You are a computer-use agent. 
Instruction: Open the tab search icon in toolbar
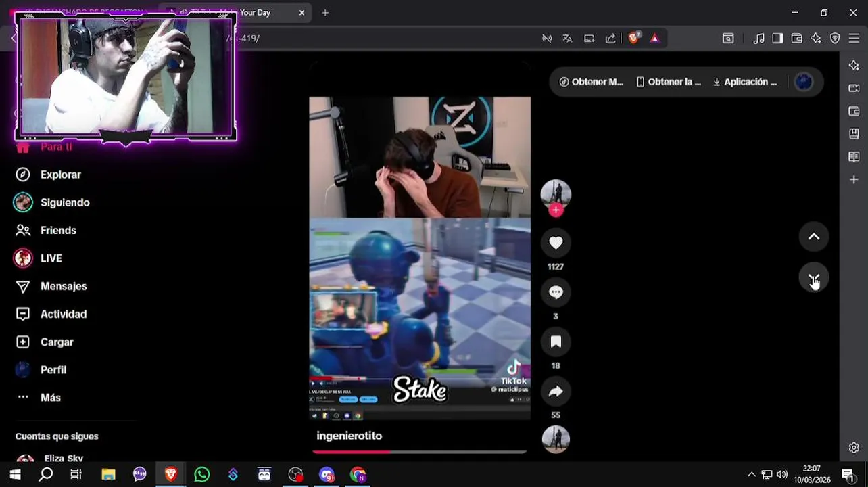[728, 39]
